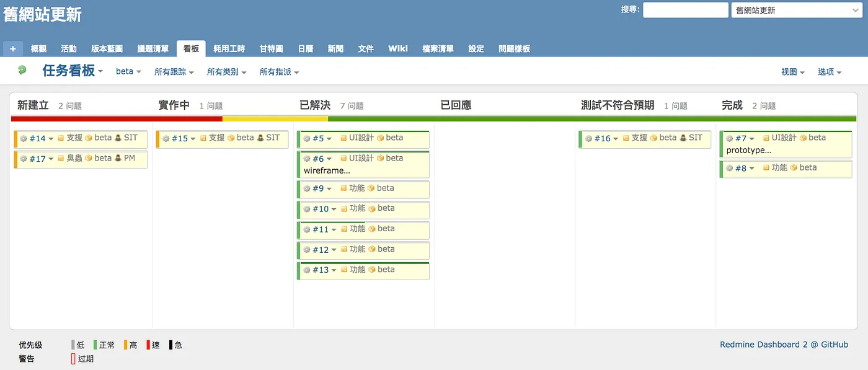Click the orange 高 priority legend swatch
The height and width of the screenshot is (370, 868).
125,345
